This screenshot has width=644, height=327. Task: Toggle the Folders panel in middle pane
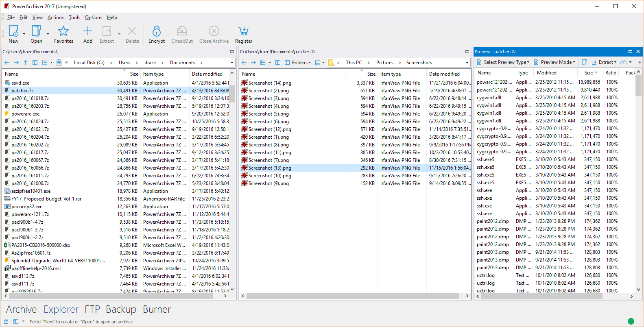tap(298, 63)
